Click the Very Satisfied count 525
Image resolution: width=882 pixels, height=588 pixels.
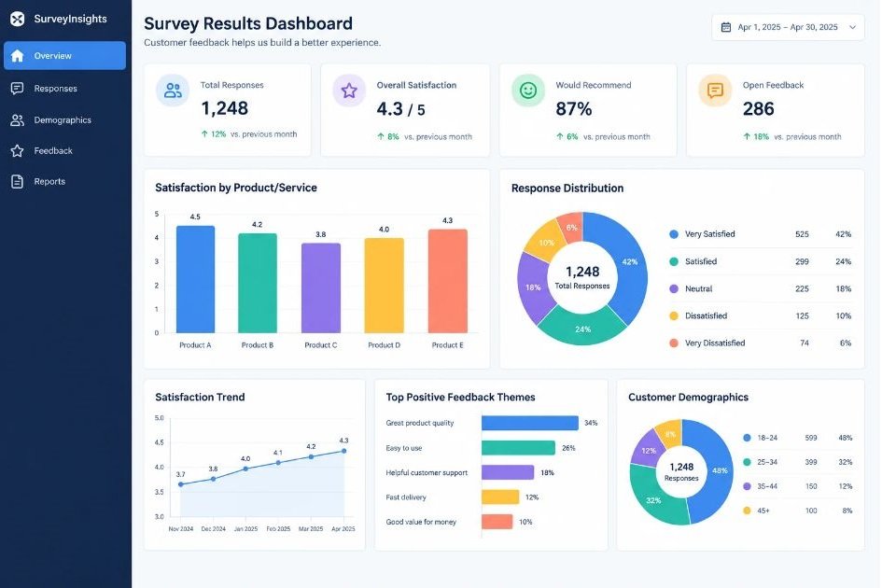pos(802,234)
